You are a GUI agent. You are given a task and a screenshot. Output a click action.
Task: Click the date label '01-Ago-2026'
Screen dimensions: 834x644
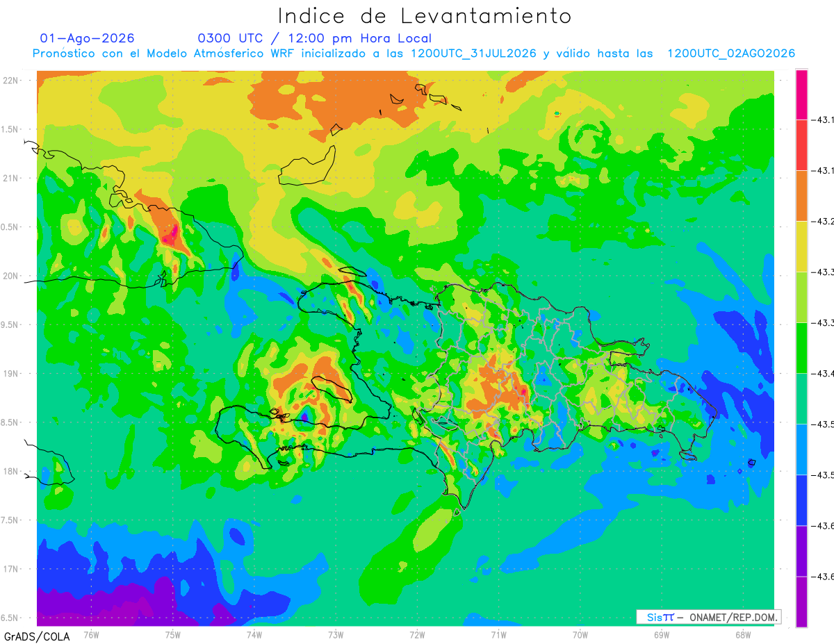88,38
